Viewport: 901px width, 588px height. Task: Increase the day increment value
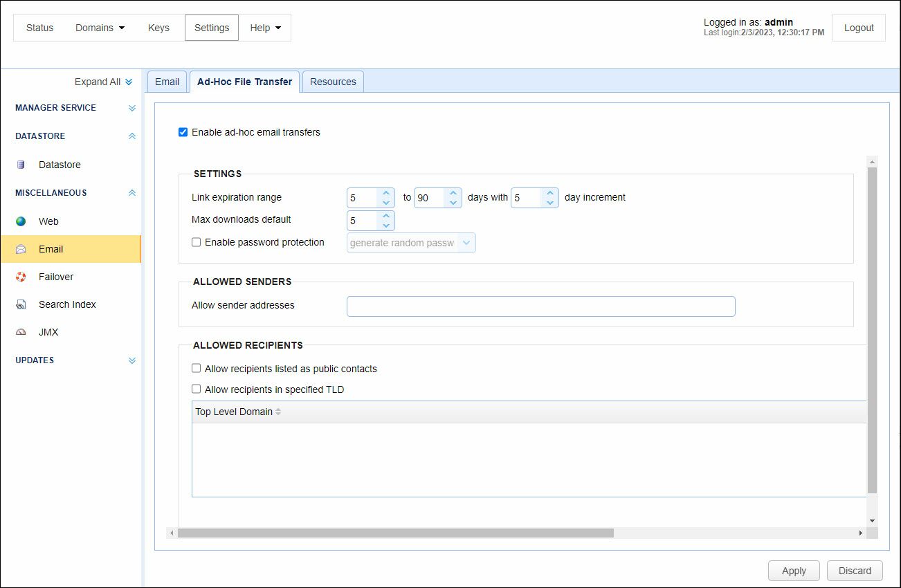point(550,193)
